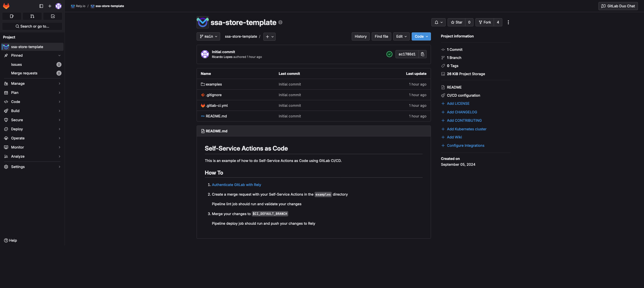
Task: Star the ssa-store-template project
Action: coord(456,22)
